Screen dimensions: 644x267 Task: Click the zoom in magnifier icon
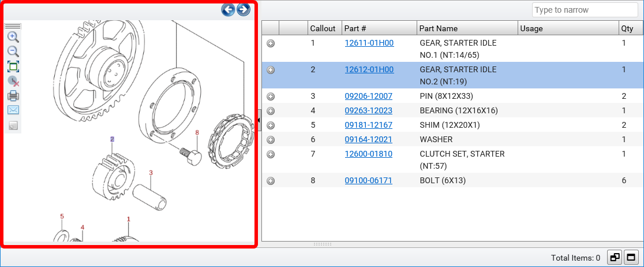13,37
